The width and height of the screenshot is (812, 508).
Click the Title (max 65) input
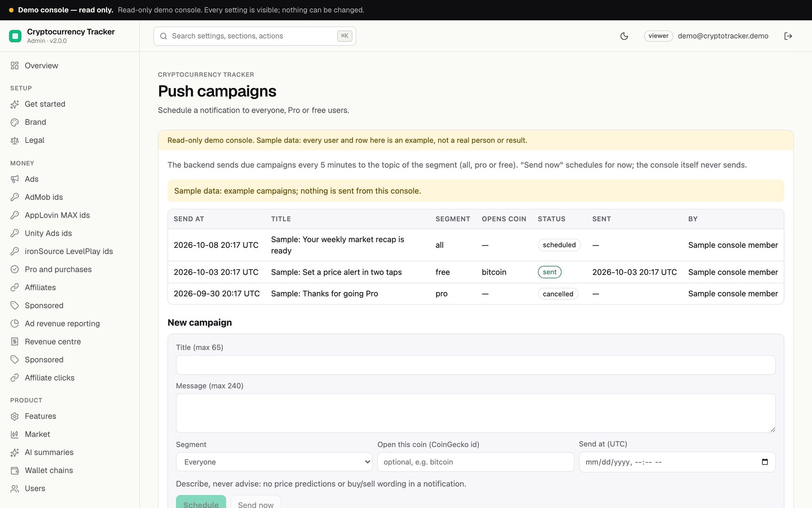coord(475,365)
